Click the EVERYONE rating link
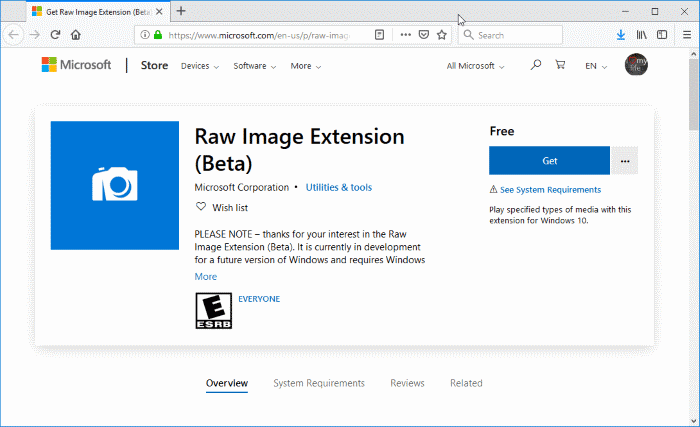This screenshot has width=700, height=427. click(x=259, y=299)
